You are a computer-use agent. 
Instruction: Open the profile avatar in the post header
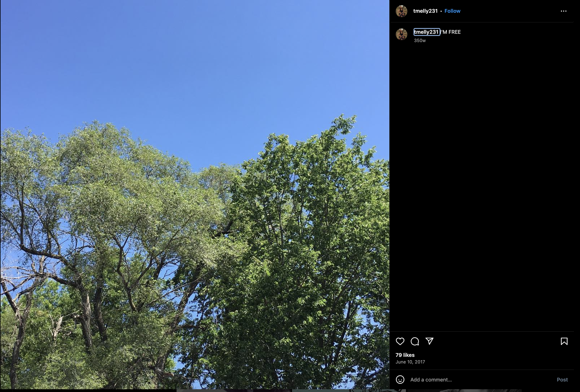(x=402, y=11)
